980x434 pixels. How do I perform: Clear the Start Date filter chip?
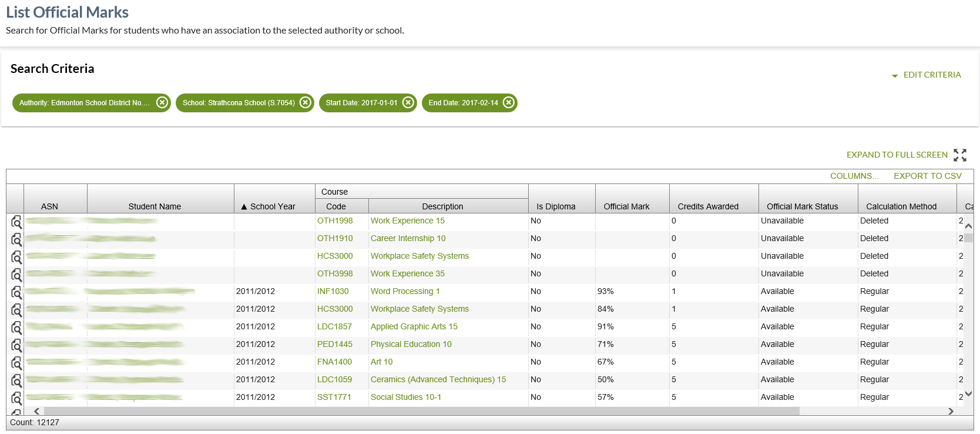[408, 102]
